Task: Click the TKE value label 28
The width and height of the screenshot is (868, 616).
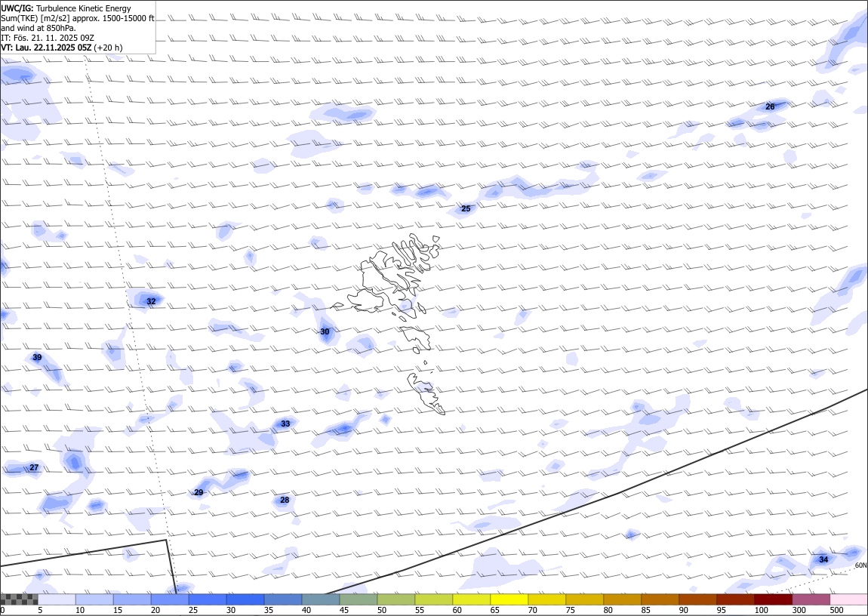Action: (x=285, y=500)
